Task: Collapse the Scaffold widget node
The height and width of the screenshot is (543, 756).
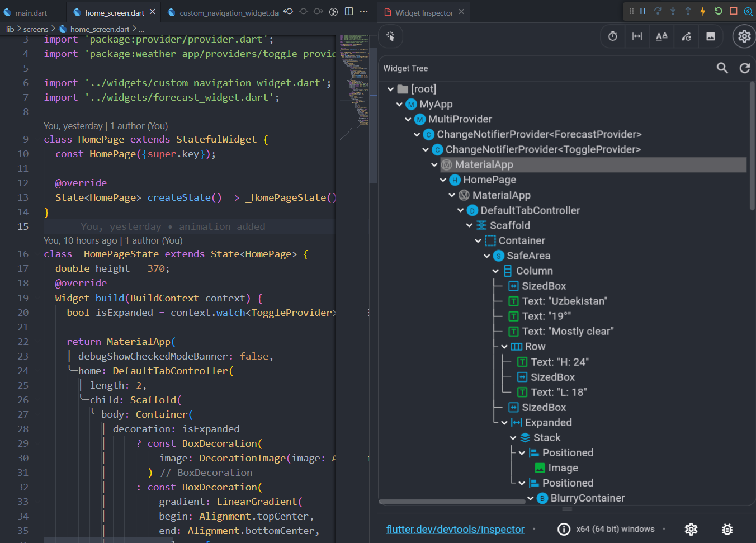Action: (469, 225)
